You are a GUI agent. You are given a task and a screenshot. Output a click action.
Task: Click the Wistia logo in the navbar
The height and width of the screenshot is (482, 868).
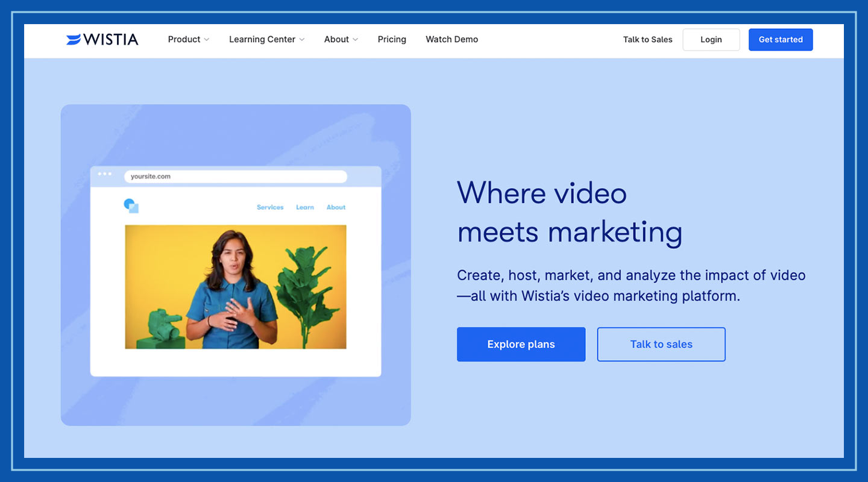click(x=102, y=39)
